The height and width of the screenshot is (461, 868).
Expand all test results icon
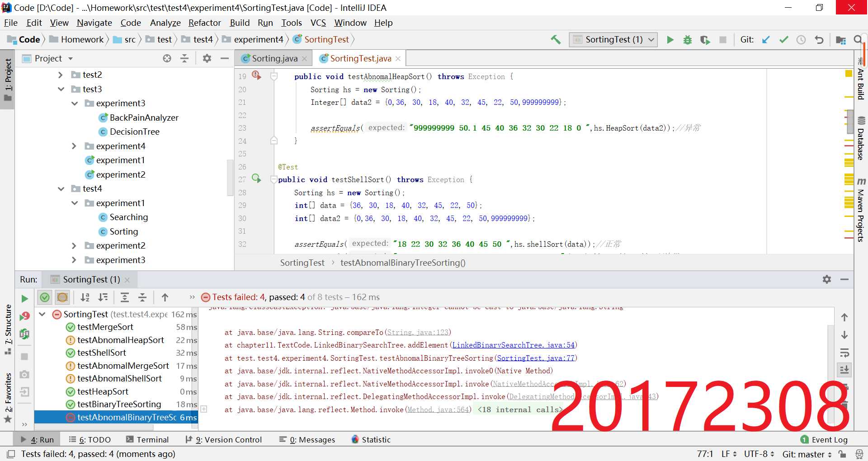pos(125,297)
